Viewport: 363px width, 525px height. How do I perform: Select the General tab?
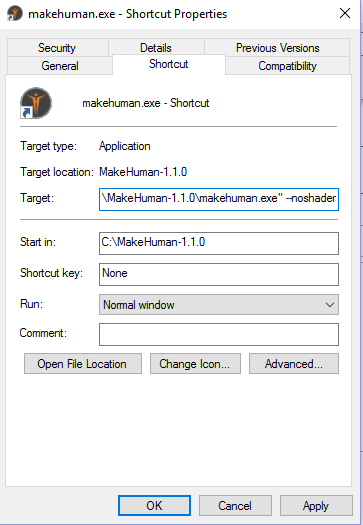tap(60, 66)
